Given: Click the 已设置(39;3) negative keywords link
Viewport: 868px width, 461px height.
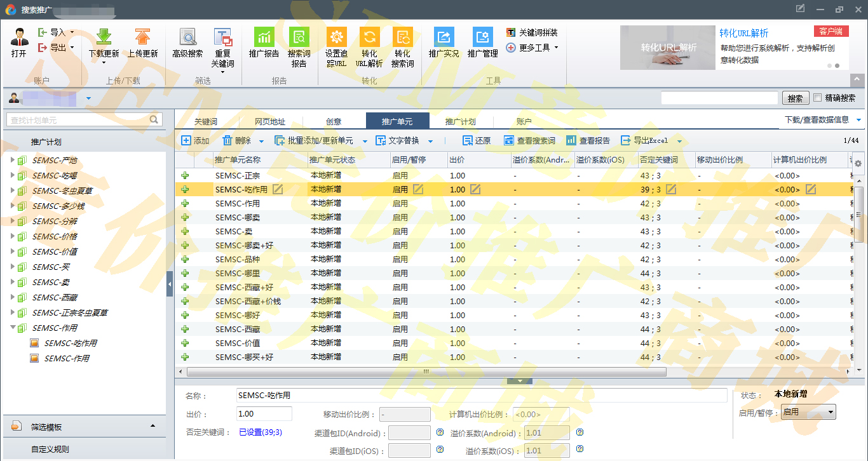Looking at the screenshot, I should click(x=261, y=432).
